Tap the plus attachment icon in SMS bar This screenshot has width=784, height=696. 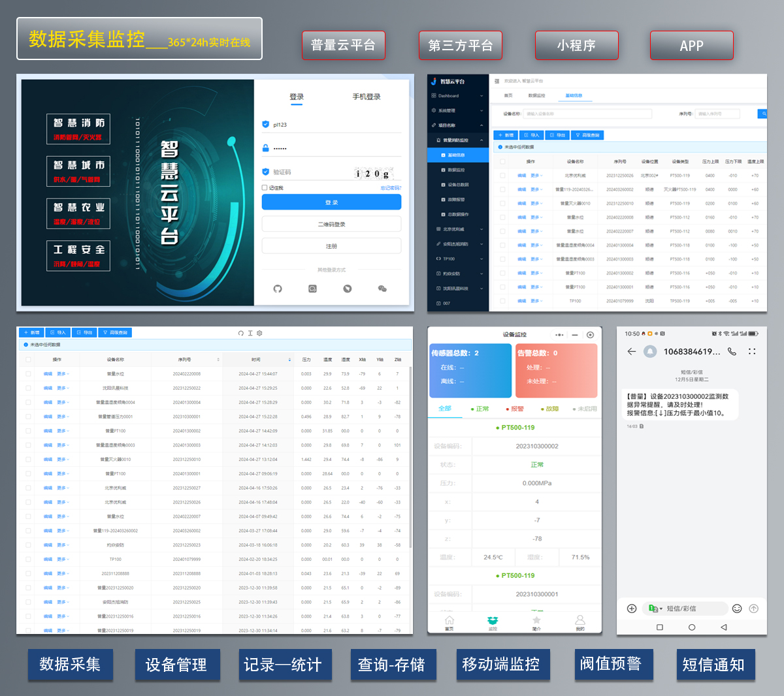[632, 609]
